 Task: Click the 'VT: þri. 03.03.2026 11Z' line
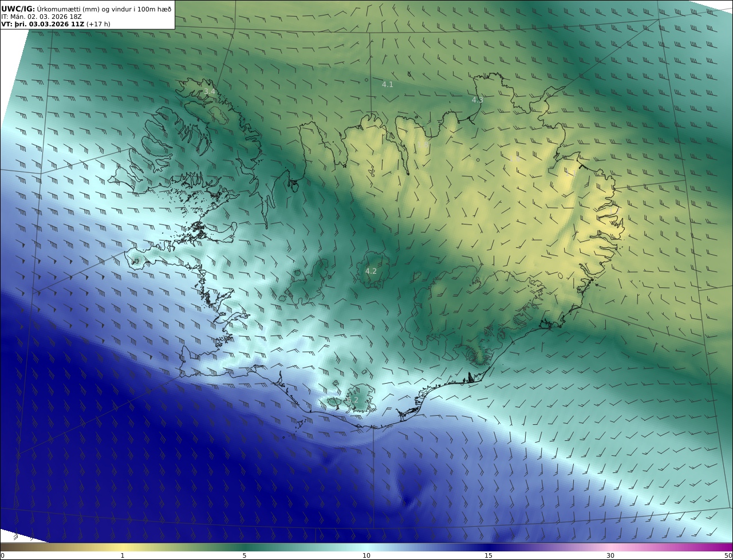[56, 24]
